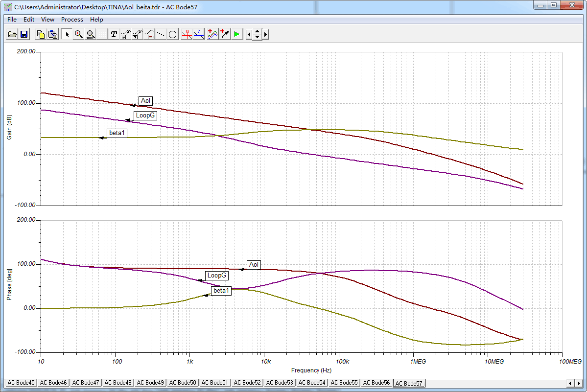Open the View menu
The width and height of the screenshot is (587, 392).
47,20
